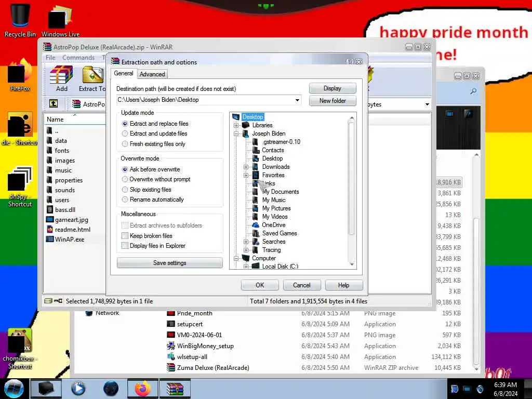This screenshot has height=399, width=532.
Task: Open the dnSpy shortcut on desktop
Action: pos(20,187)
